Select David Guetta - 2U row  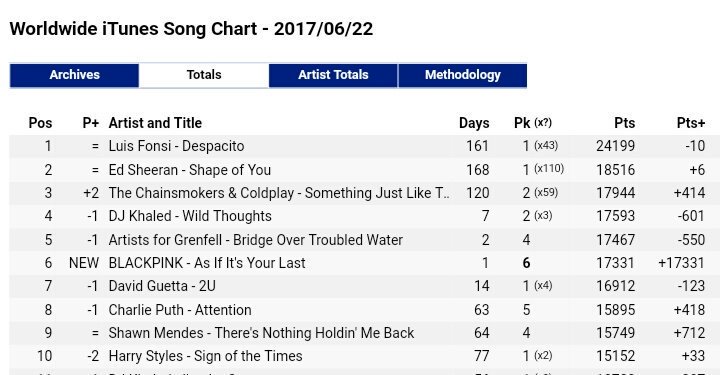[x=365, y=286]
